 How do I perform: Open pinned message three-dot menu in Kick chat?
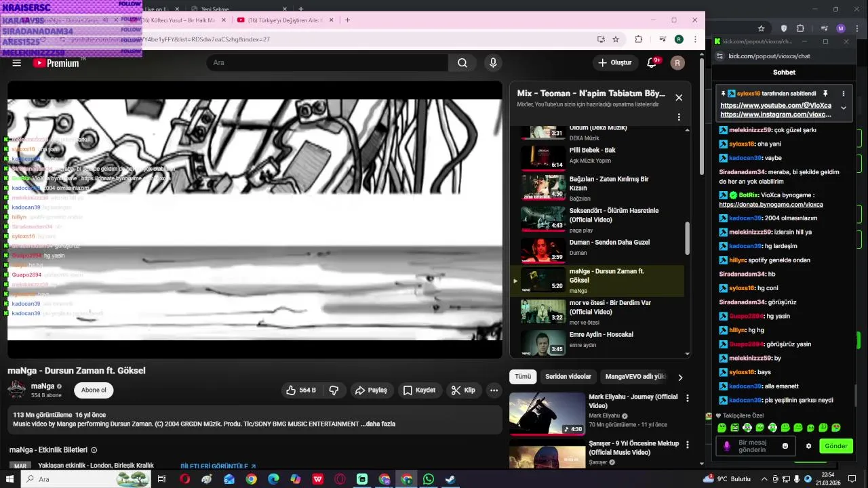pyautogui.click(x=844, y=94)
